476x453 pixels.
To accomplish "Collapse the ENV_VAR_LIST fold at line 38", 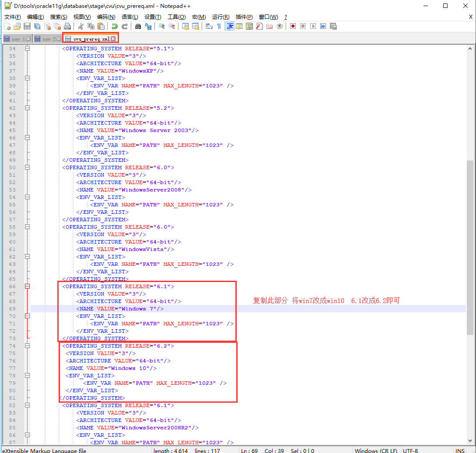I will [27, 78].
